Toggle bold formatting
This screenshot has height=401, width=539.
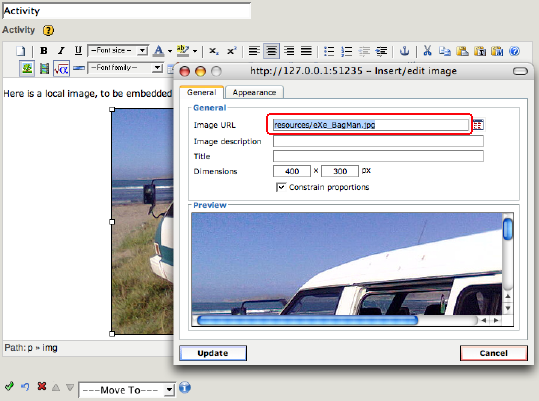click(x=44, y=51)
